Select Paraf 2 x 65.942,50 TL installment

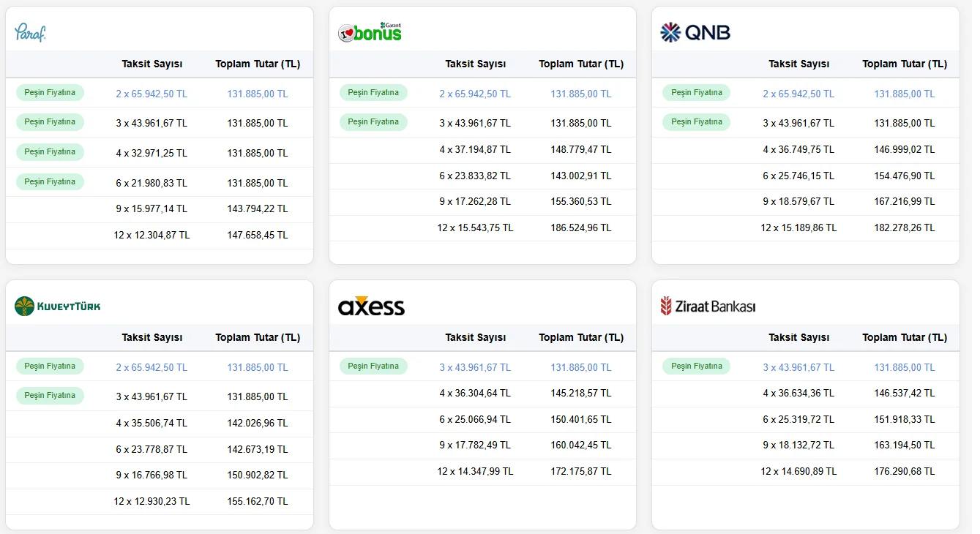[x=152, y=94]
